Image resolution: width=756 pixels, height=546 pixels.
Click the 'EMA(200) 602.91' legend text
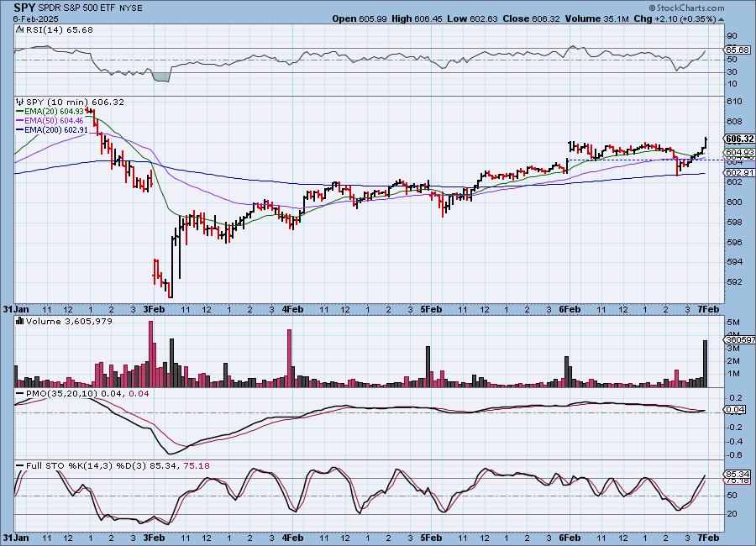56,129
